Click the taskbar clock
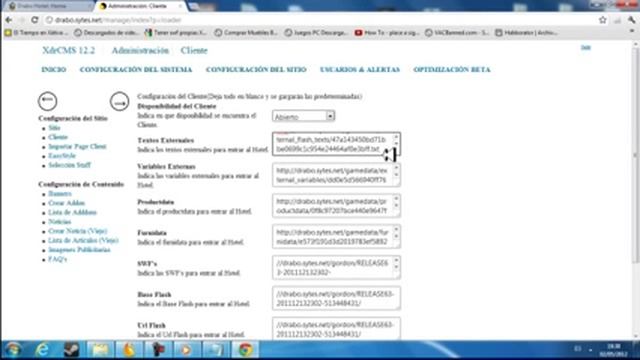The width and height of the screenshot is (640, 360). coord(613,350)
